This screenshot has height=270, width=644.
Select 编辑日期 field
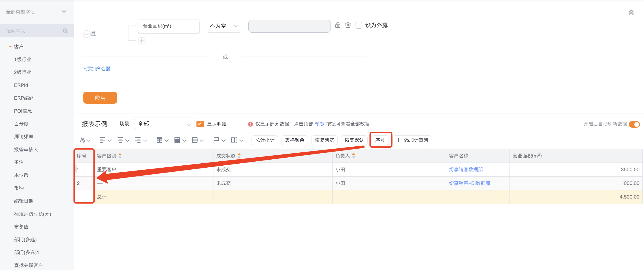(24, 201)
